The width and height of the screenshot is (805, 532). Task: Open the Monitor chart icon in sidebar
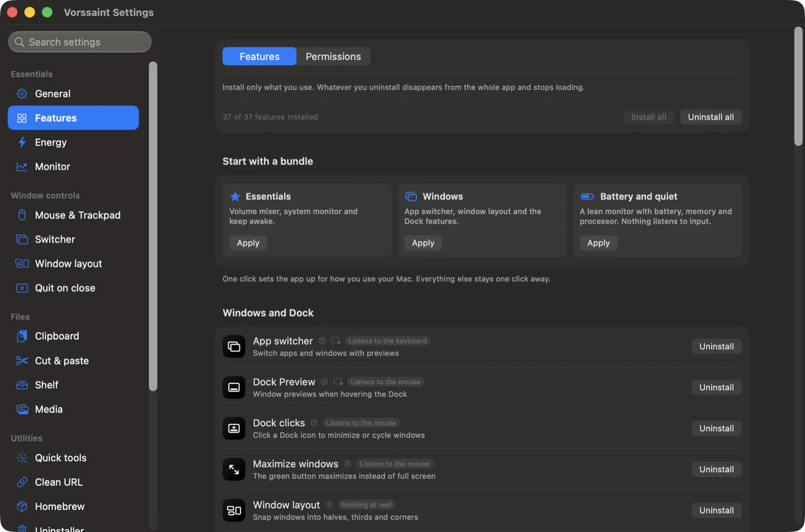click(22, 167)
